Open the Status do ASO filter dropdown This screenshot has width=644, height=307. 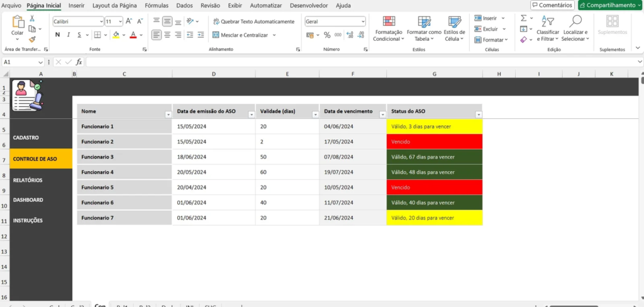tap(478, 114)
